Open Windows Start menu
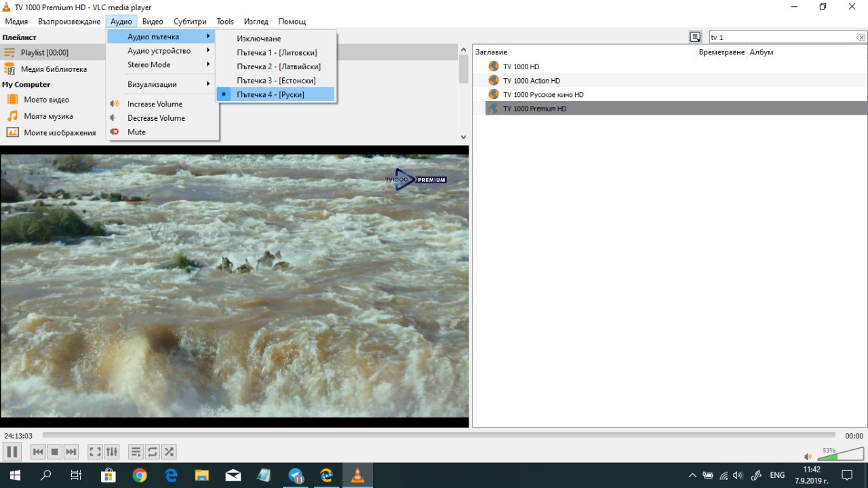 [14, 475]
